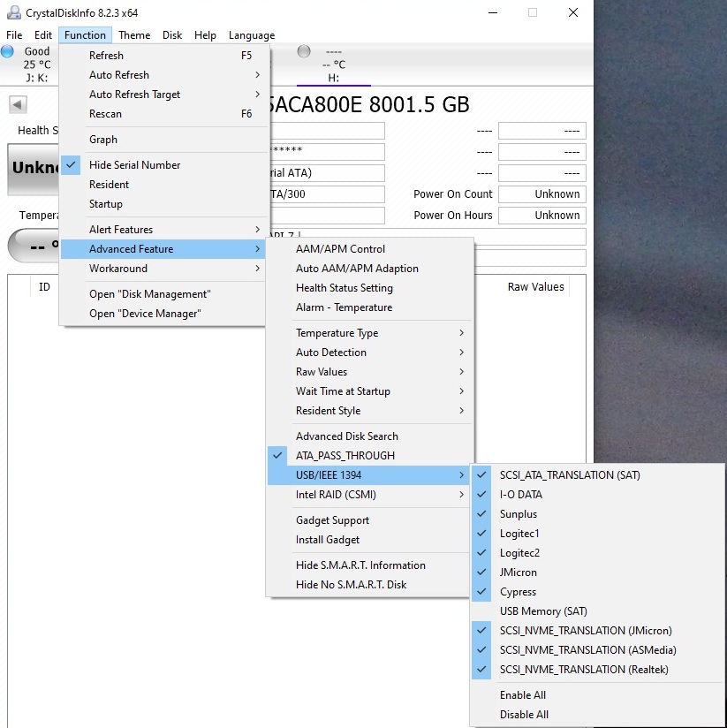Click Enable All USB options
727x728 pixels.
tap(597, 695)
